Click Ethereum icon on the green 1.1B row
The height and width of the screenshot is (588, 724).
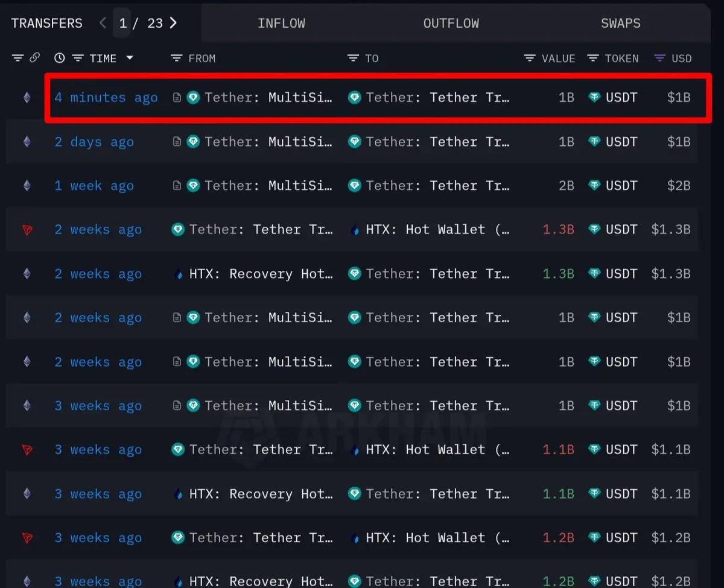tap(27, 494)
